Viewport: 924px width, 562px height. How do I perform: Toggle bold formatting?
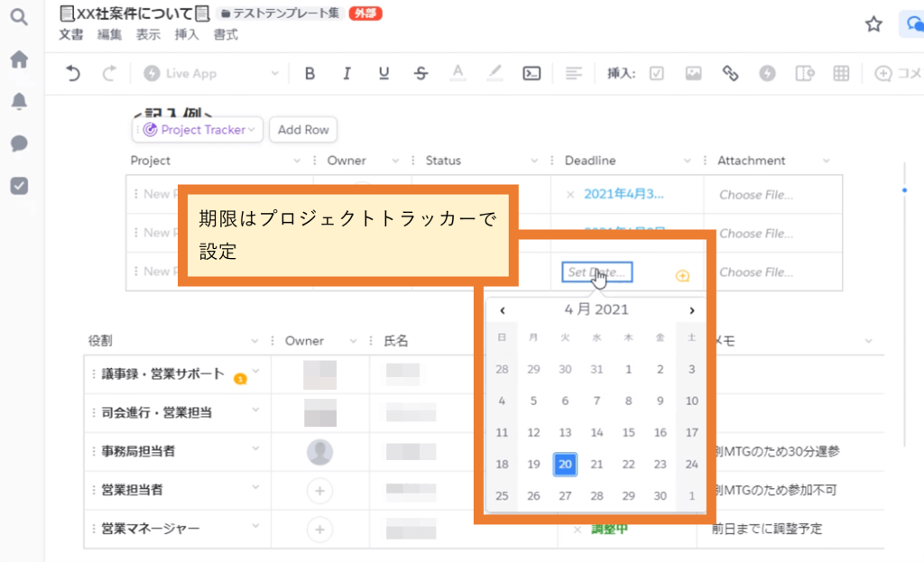point(310,73)
